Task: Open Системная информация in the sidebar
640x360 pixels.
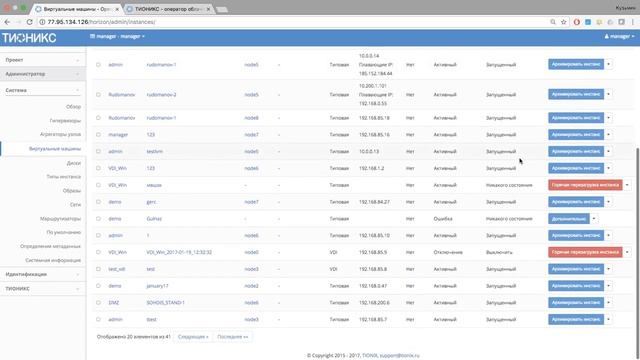Action: click(x=53, y=260)
